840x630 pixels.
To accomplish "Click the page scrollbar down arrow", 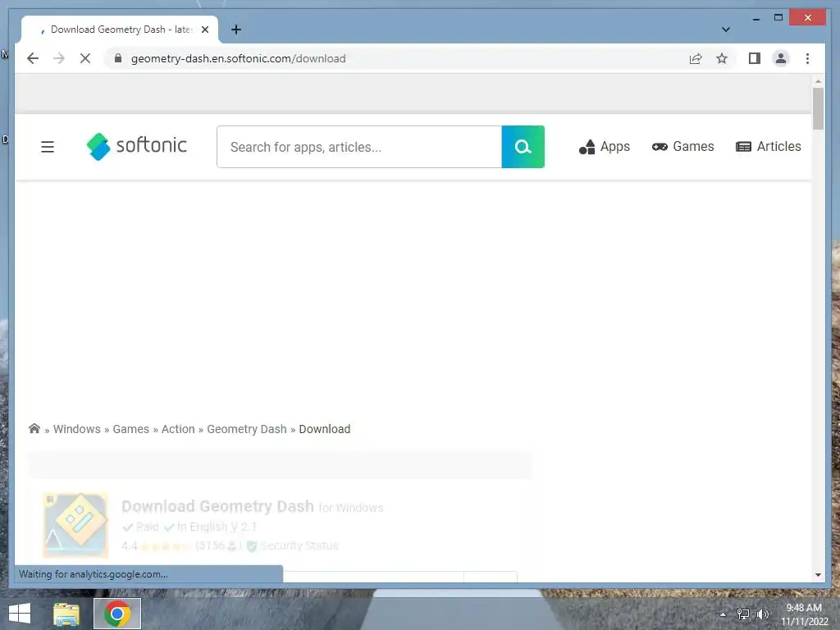I will (x=818, y=575).
